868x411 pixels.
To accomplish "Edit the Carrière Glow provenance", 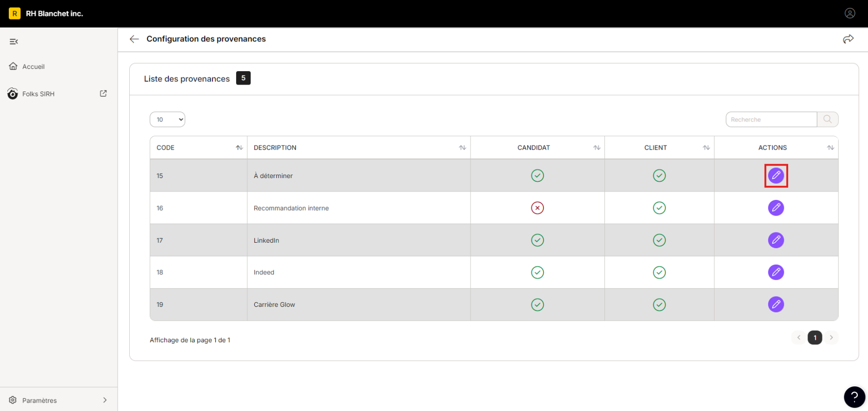I will (776, 305).
